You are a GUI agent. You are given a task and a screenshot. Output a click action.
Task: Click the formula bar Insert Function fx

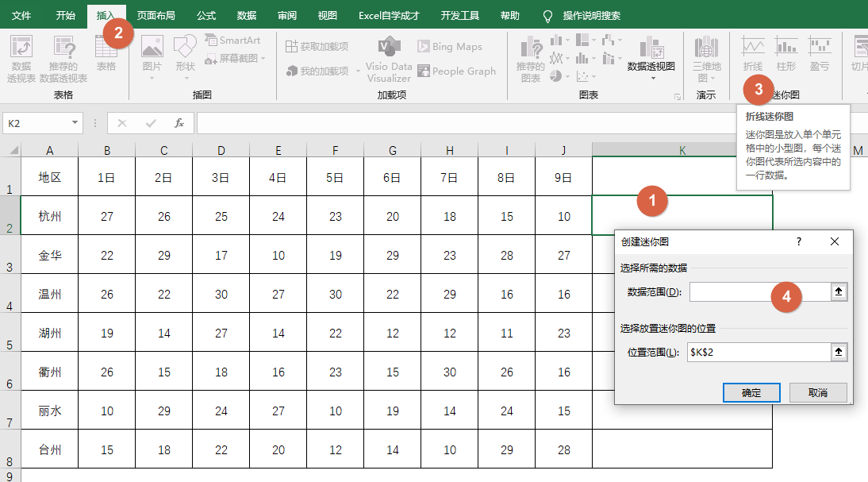point(179,123)
